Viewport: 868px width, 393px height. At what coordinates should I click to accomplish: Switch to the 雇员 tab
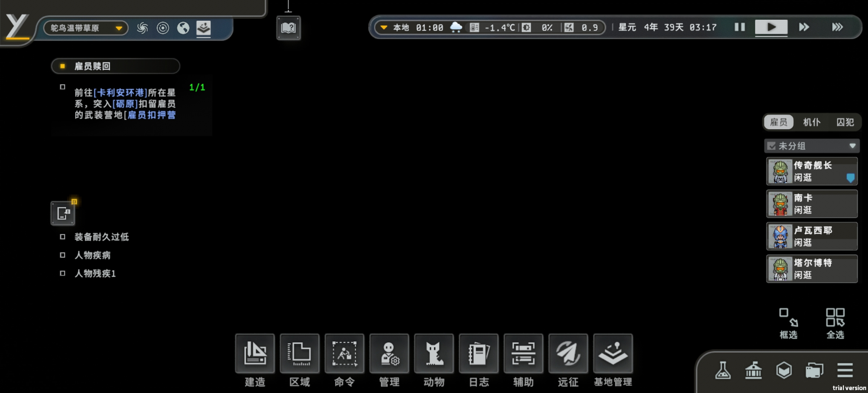pos(778,122)
